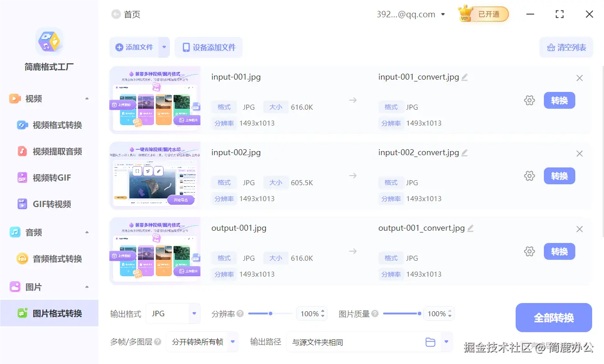Click the 添加文件 button
This screenshot has width=604, height=364.
click(x=133, y=47)
